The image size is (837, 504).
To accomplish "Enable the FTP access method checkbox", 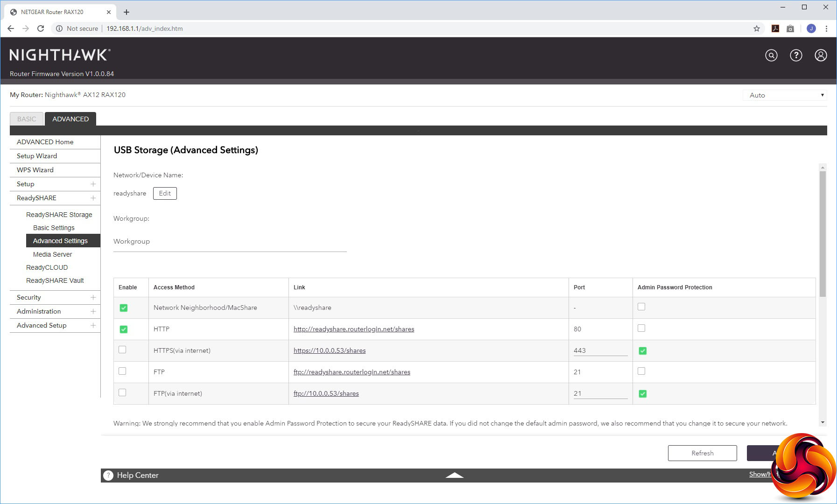I will (122, 371).
